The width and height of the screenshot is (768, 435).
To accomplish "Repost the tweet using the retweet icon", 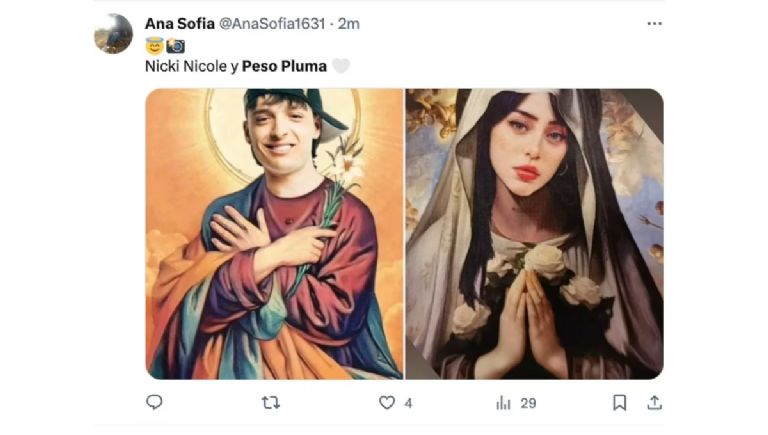I will [x=270, y=403].
